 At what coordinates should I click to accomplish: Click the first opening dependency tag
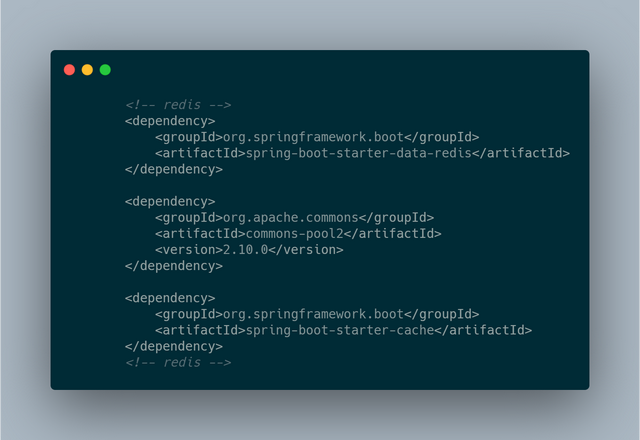pyautogui.click(x=170, y=121)
